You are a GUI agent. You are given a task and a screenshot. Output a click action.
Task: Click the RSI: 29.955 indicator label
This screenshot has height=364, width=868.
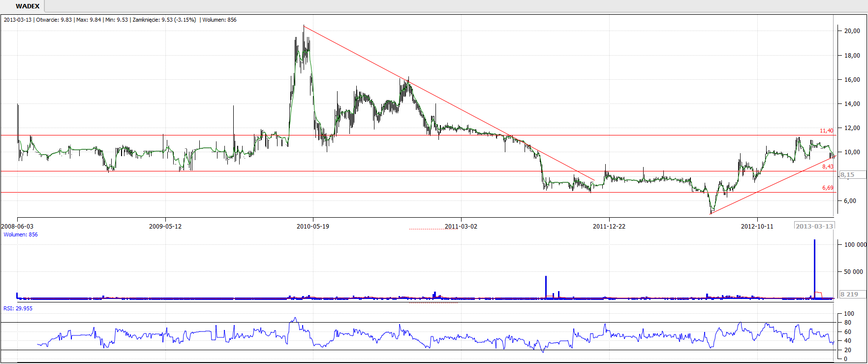18,308
